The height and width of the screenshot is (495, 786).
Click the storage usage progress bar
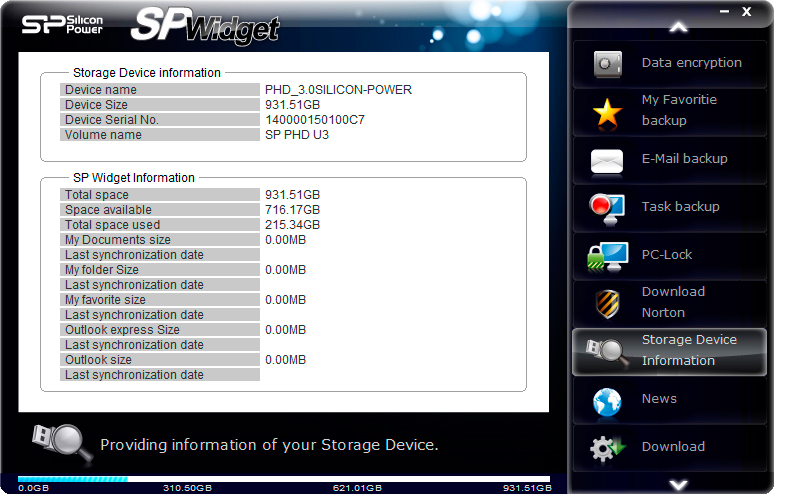(284, 479)
